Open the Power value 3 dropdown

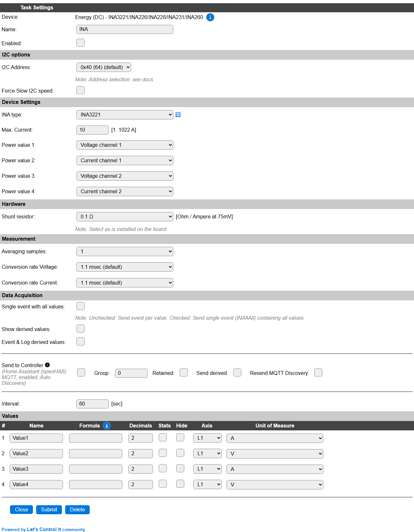pos(125,176)
